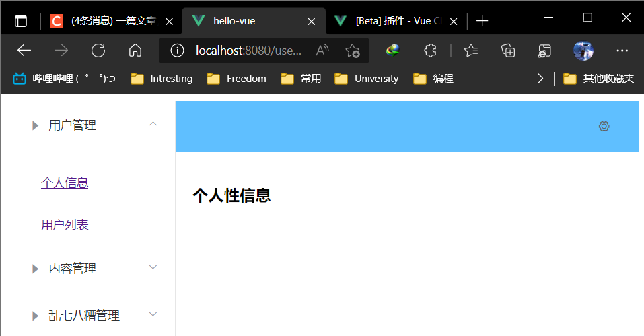Open the tab actions menu icon
This screenshot has height=336, width=644.
[x=21, y=21]
